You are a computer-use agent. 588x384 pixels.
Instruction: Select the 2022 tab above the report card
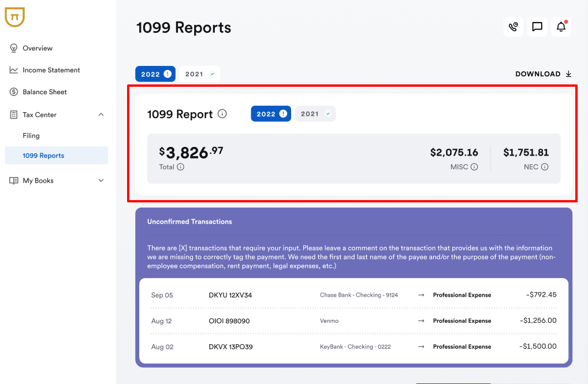[x=155, y=74]
